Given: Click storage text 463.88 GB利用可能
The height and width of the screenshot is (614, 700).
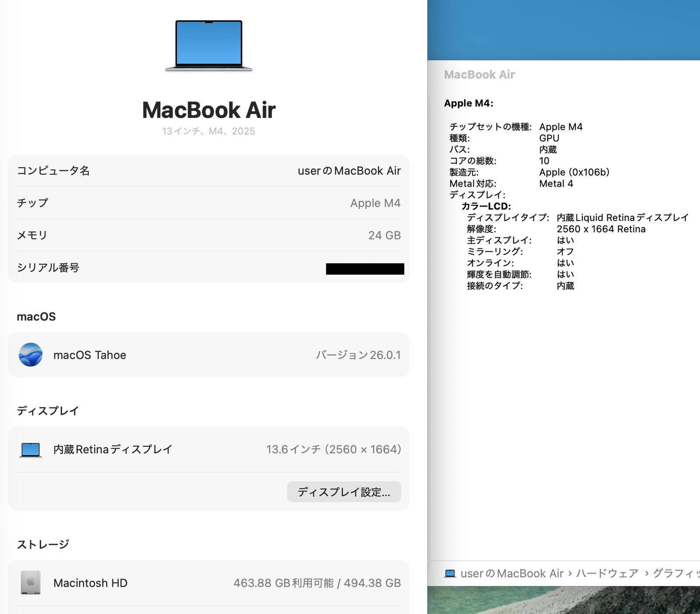Looking at the screenshot, I should [x=283, y=583].
